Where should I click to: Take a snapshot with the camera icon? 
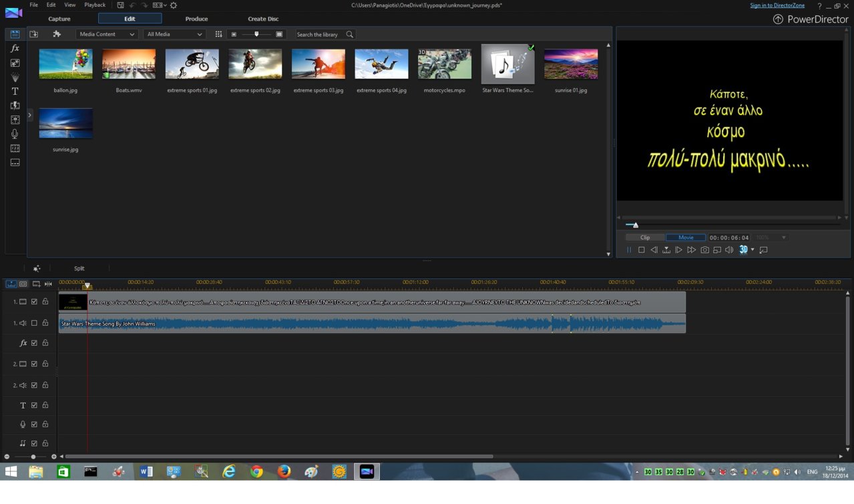coord(704,250)
